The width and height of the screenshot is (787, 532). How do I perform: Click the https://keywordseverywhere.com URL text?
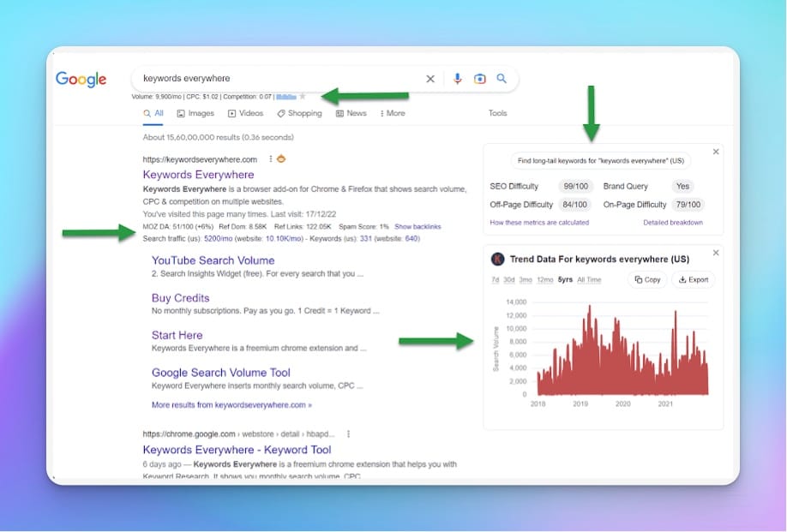click(200, 159)
